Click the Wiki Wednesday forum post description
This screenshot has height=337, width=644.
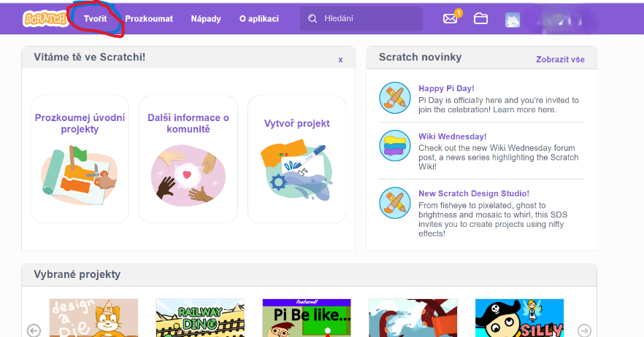pos(499,158)
